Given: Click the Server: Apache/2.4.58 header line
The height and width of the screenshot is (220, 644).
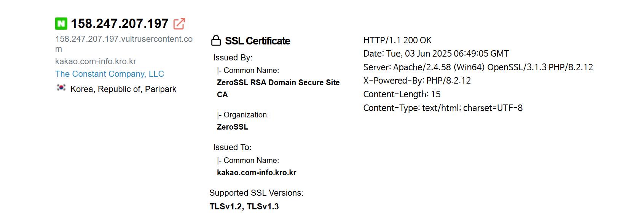Looking at the screenshot, I should (x=478, y=67).
